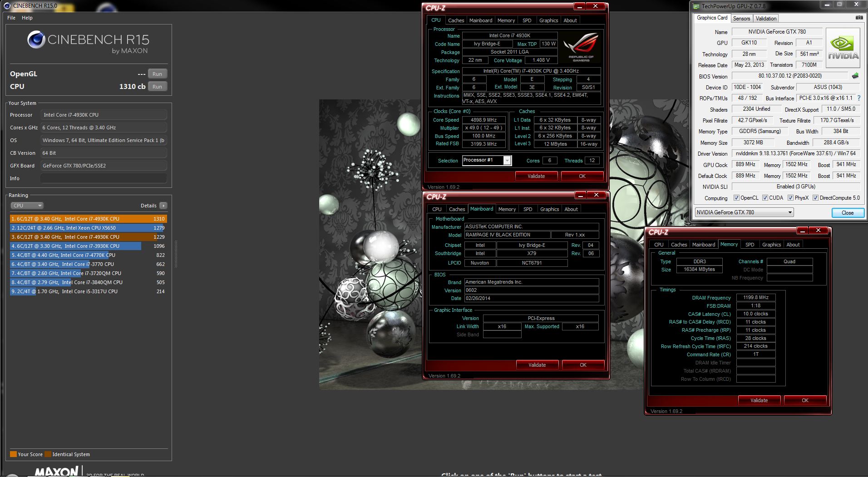Click Validate in CPU-Z Mainboard window
The height and width of the screenshot is (477, 868).
(537, 365)
